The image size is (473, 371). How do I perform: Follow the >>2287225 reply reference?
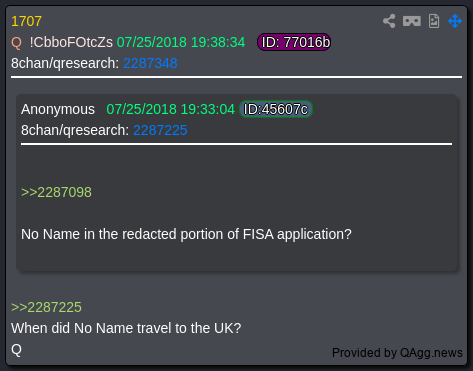46,307
